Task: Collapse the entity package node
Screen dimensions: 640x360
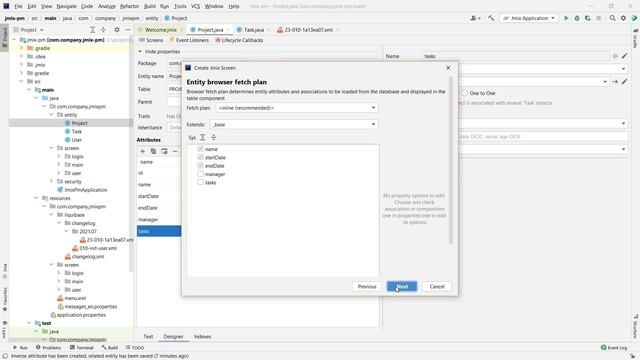Action: 51,115
